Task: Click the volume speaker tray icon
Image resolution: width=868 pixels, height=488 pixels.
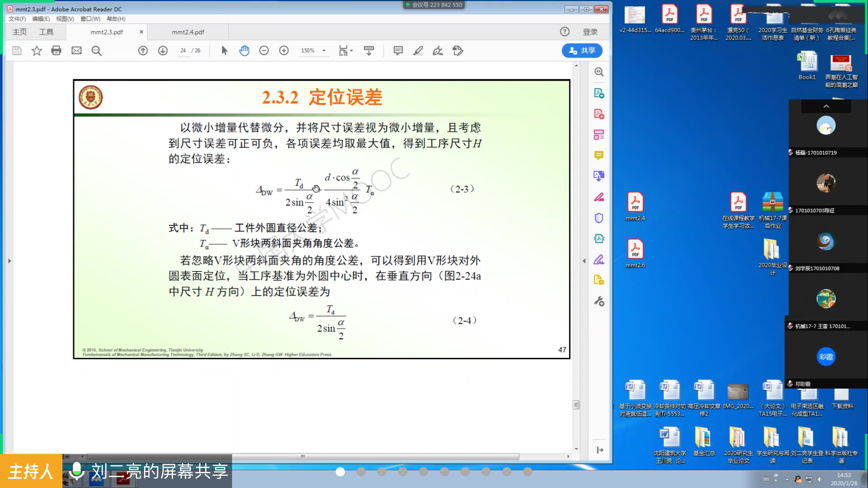Action: pos(820,479)
